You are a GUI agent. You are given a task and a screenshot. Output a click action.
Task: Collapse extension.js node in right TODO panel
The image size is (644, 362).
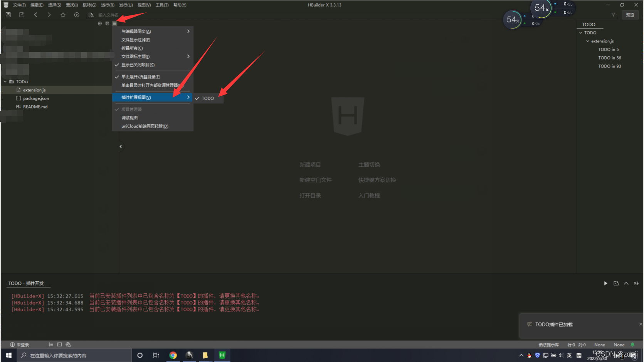pos(588,41)
